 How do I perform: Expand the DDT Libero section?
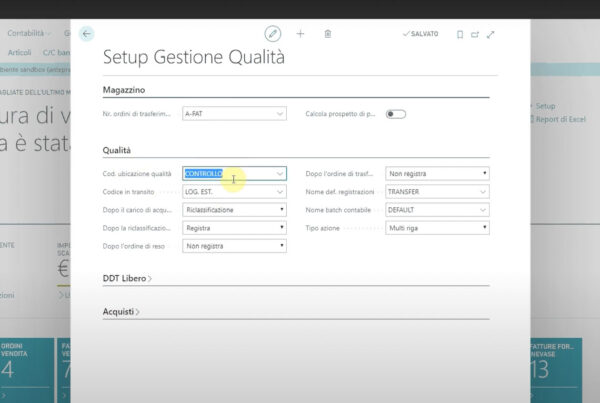127,279
